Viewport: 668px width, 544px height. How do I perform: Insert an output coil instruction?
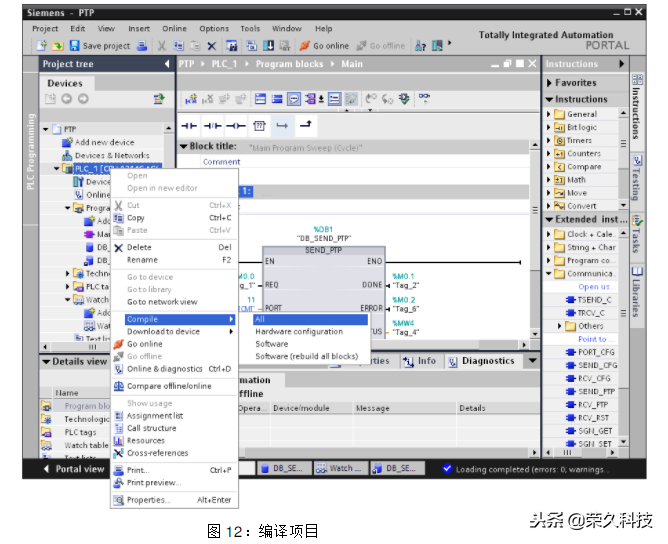pos(236,126)
